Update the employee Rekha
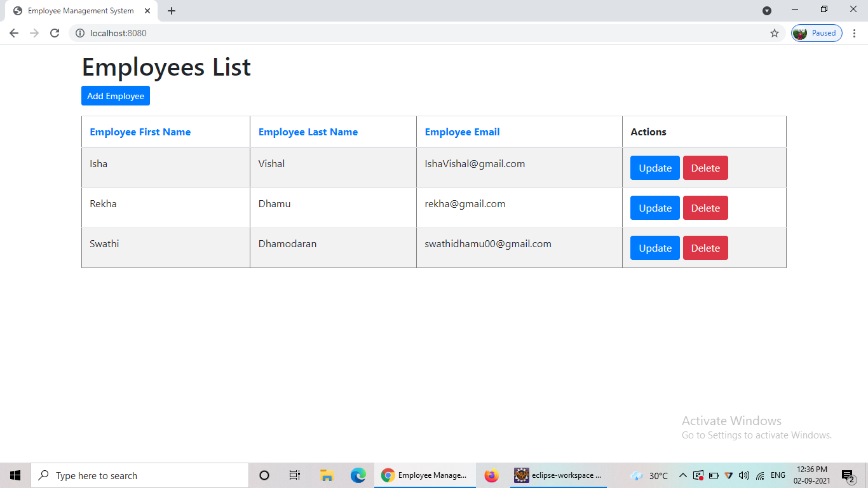Viewport: 868px width, 488px height. (655, 208)
